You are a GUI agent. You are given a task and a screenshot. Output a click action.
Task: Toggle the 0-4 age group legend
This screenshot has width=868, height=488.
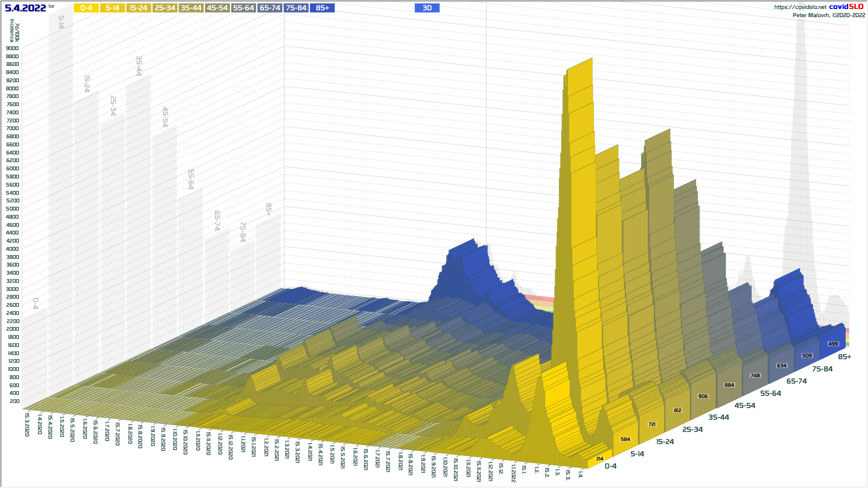(86, 8)
